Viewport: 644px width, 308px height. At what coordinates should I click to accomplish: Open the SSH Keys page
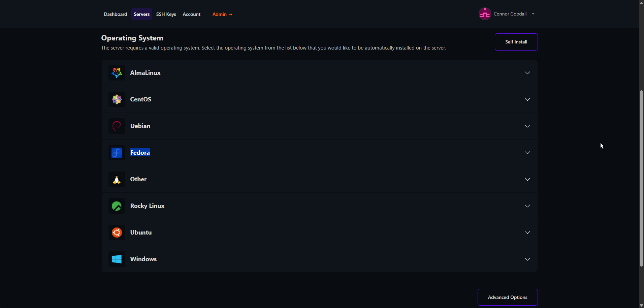pos(166,14)
